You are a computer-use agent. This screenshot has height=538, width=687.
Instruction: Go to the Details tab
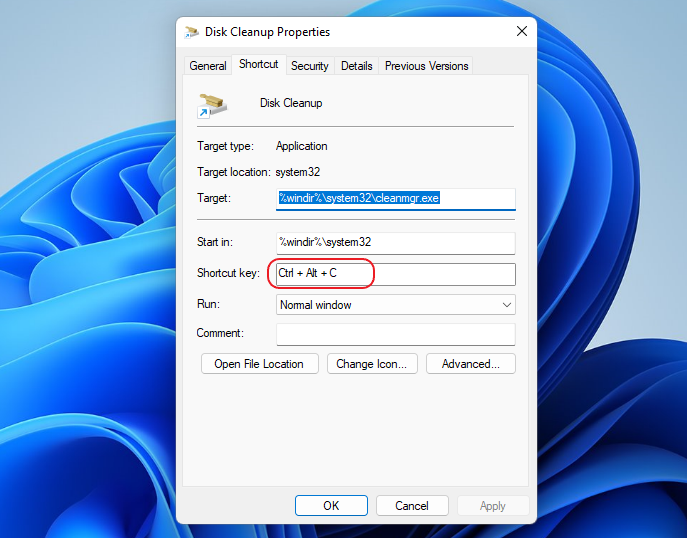357,66
